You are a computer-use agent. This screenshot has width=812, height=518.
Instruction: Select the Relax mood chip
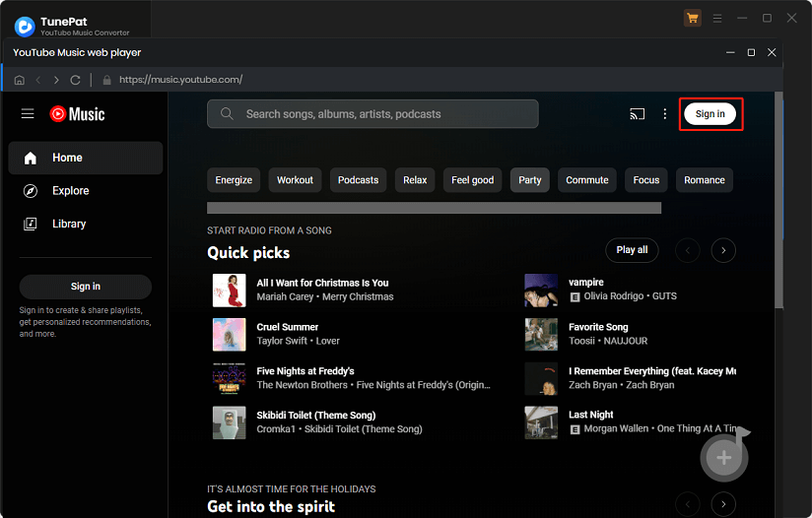[x=415, y=180]
